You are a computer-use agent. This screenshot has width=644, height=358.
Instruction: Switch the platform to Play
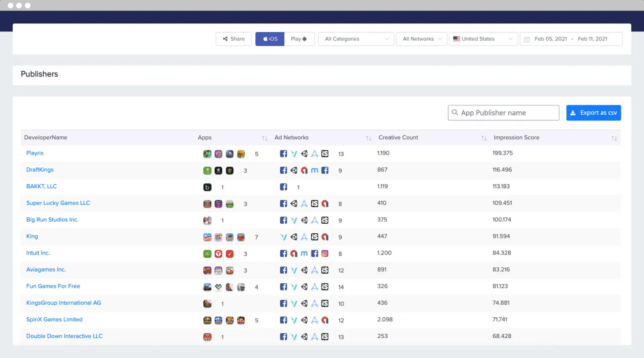tap(299, 39)
